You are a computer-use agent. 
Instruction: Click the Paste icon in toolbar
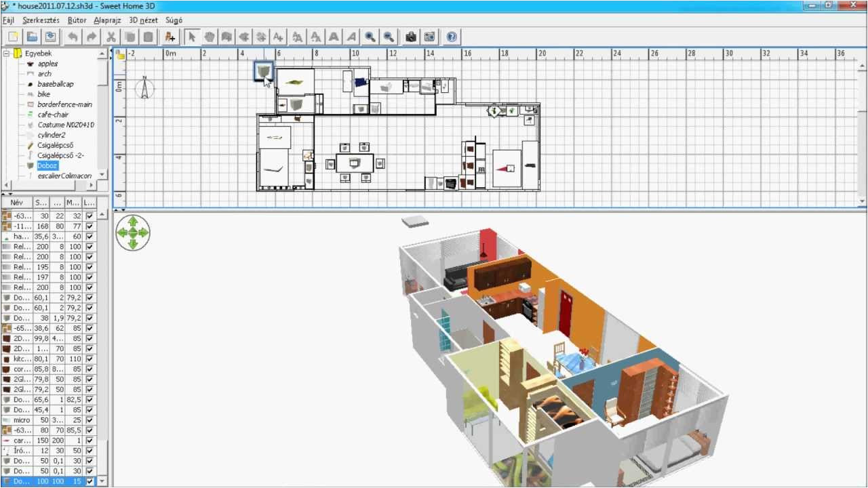click(x=148, y=37)
